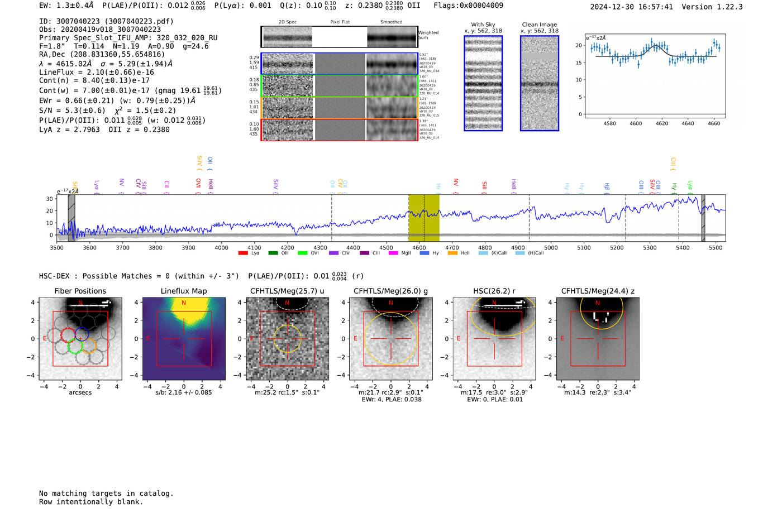The height and width of the screenshot is (532, 782).
Task: Click the Primary Spec_Slot_IFU_AMP line
Action: [128, 38]
